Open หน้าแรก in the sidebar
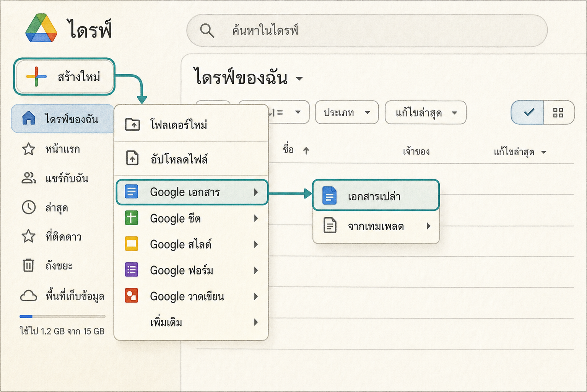The image size is (587, 392). tap(63, 149)
